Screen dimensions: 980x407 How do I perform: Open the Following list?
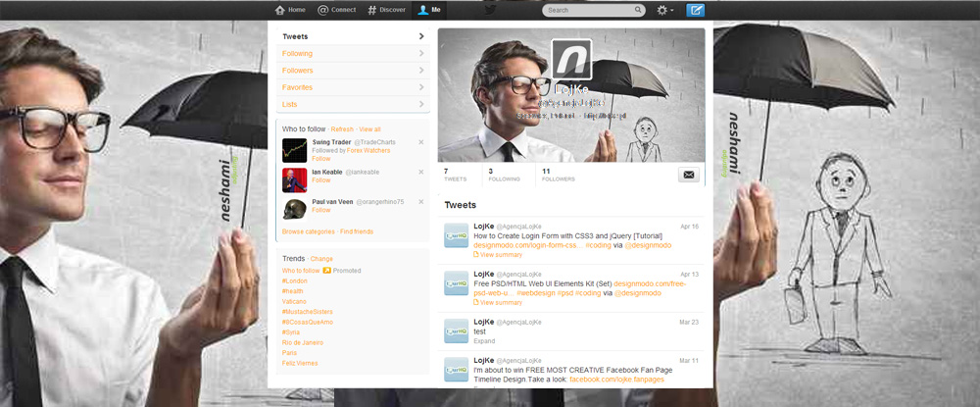[x=353, y=53]
